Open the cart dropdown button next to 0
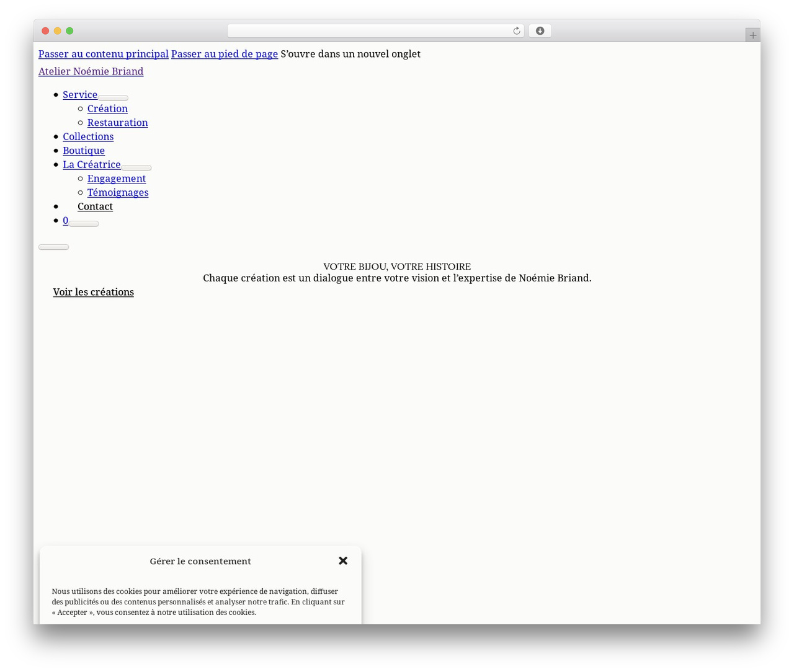 pyautogui.click(x=84, y=224)
